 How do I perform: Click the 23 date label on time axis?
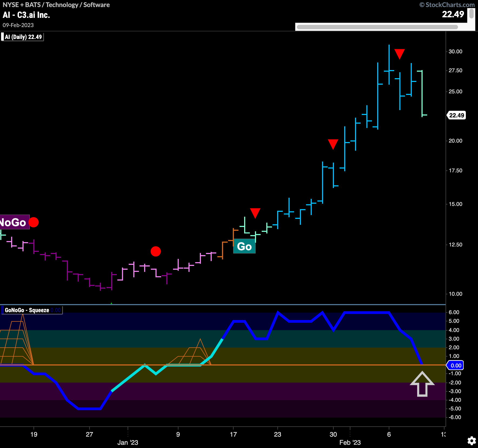(x=278, y=434)
